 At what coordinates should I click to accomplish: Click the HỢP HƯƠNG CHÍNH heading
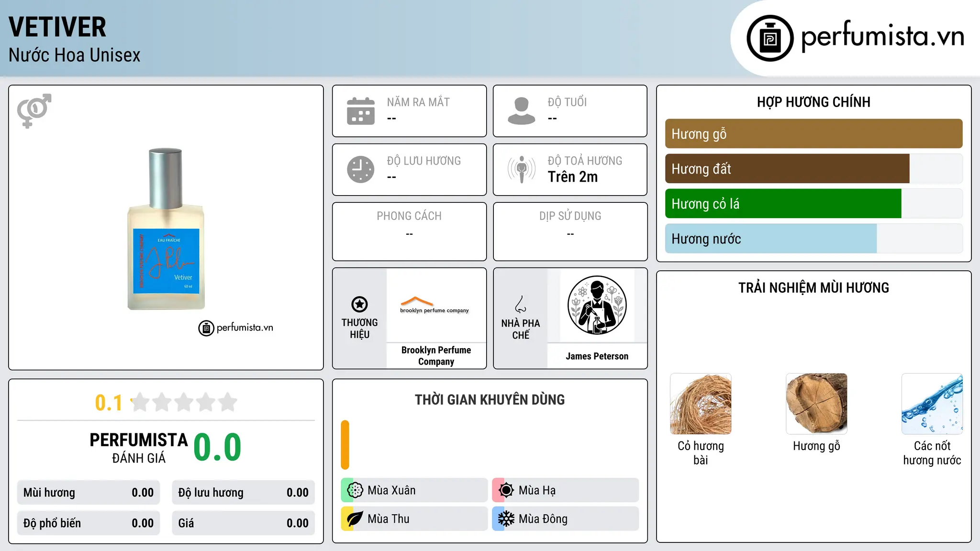click(813, 102)
